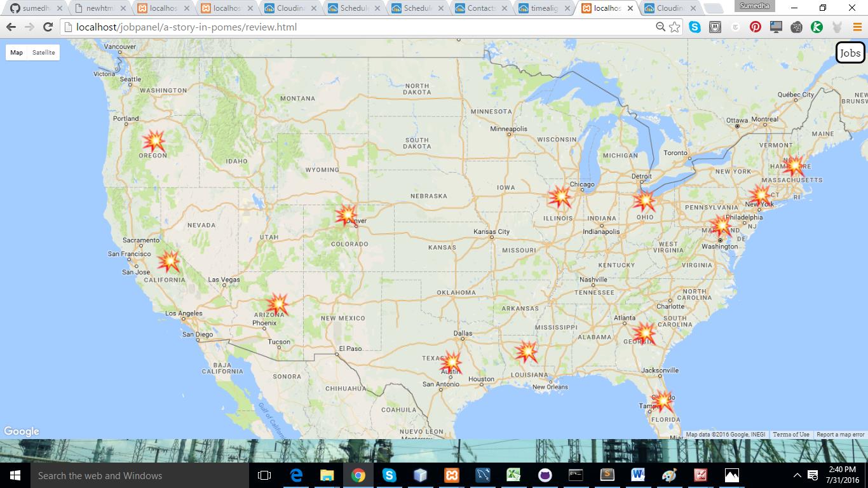Click the explosion marker in Illinois
This screenshot has height=488, width=868.
pyautogui.click(x=560, y=196)
